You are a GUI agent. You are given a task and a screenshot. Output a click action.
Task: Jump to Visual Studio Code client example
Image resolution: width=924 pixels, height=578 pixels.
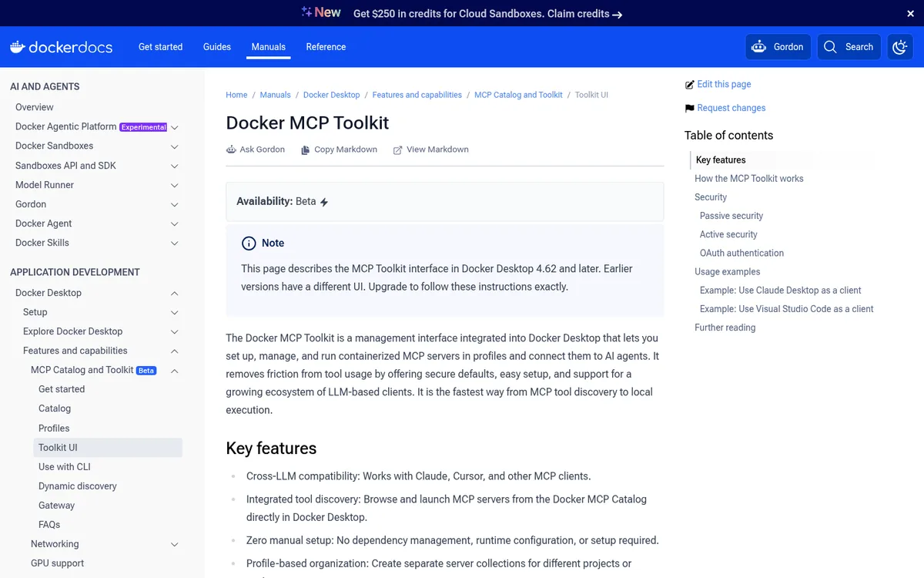click(787, 309)
